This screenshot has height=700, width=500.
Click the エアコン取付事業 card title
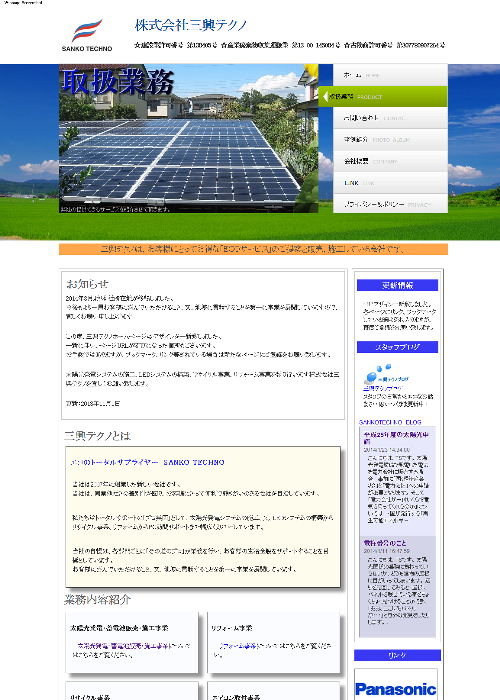click(x=236, y=696)
